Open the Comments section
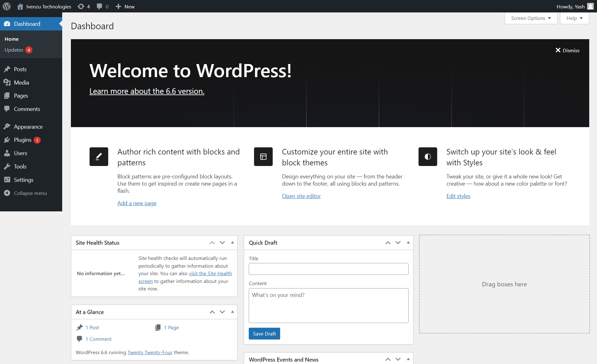597x364 pixels. point(27,109)
